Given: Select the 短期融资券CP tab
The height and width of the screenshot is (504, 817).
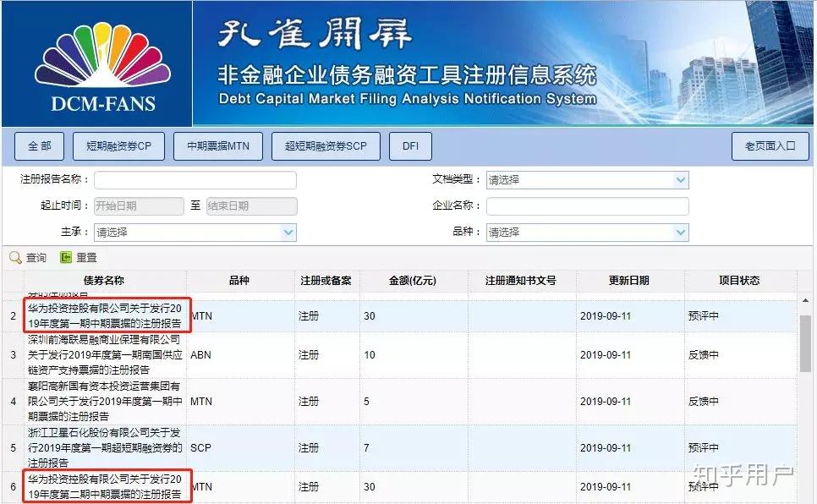Looking at the screenshot, I should [x=118, y=146].
